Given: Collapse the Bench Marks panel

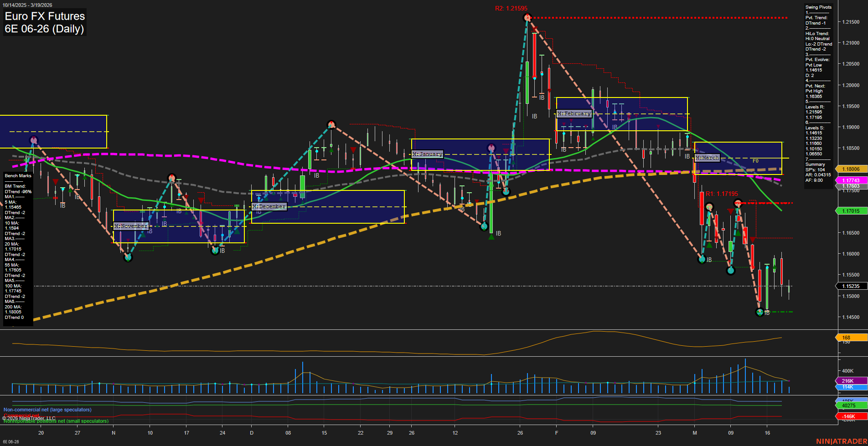Looking at the screenshot, I should pos(17,175).
